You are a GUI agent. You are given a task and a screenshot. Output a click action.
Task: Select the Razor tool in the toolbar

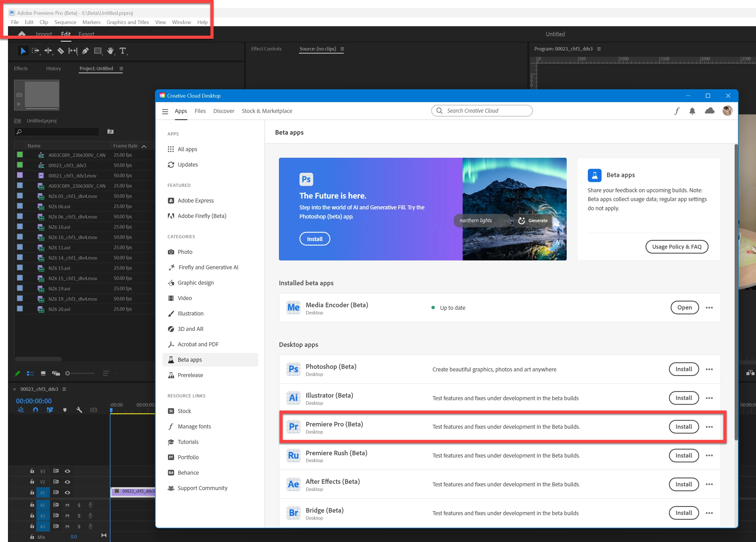[x=60, y=51]
